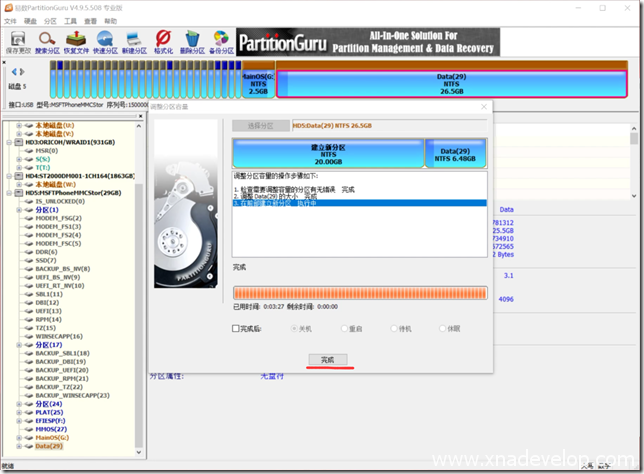The height and width of the screenshot is (474, 644).
Task: Select the 新建分区 (New Partition) icon
Action: pyautogui.click(x=134, y=41)
